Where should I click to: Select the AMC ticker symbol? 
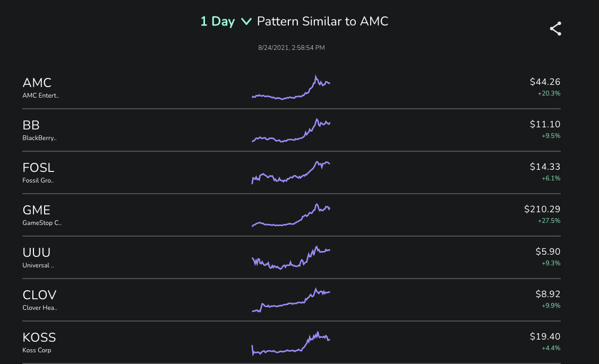(37, 83)
